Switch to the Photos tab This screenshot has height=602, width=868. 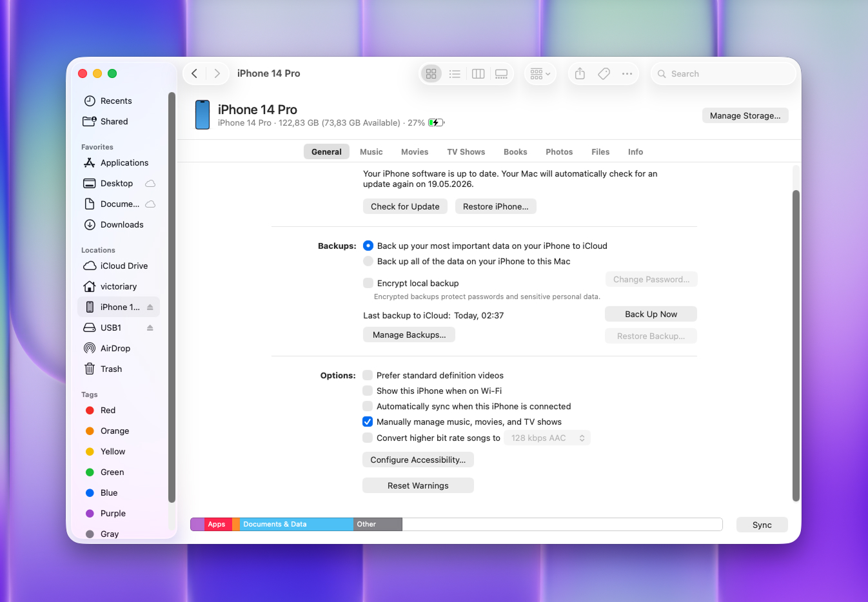click(x=559, y=152)
